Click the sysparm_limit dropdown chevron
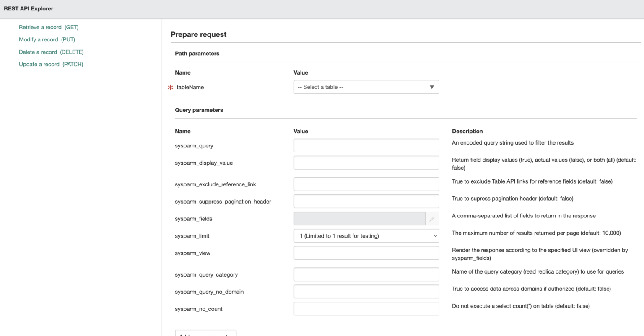The width and height of the screenshot is (644, 336). (x=435, y=235)
